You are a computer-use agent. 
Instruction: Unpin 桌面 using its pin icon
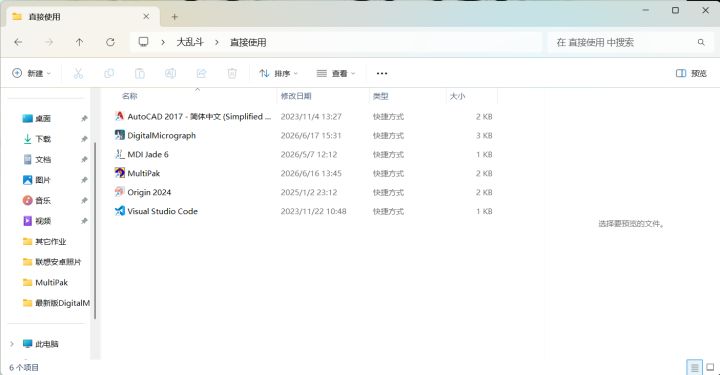(84, 118)
